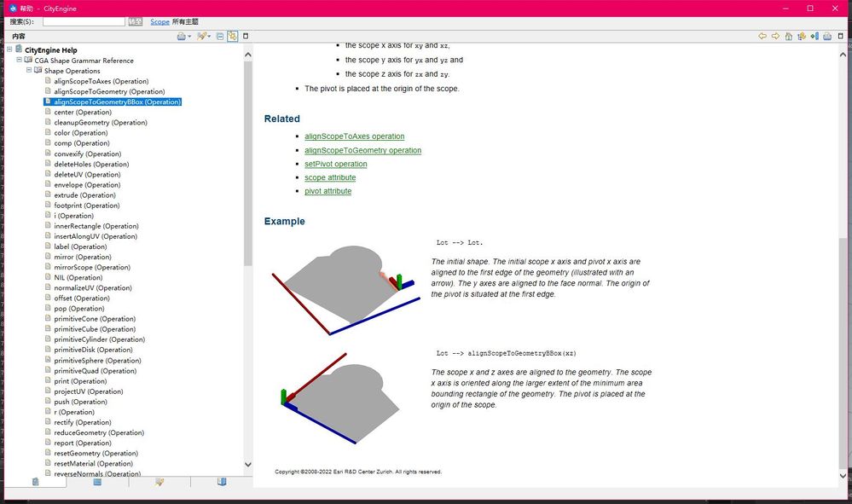Open the rectify (Operation) topic
The width and height of the screenshot is (852, 504).
click(83, 422)
